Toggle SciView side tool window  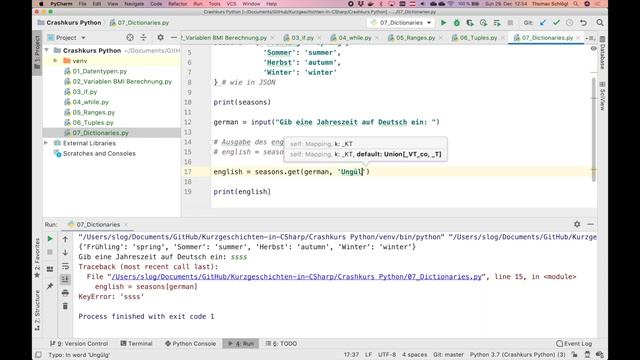point(602,96)
